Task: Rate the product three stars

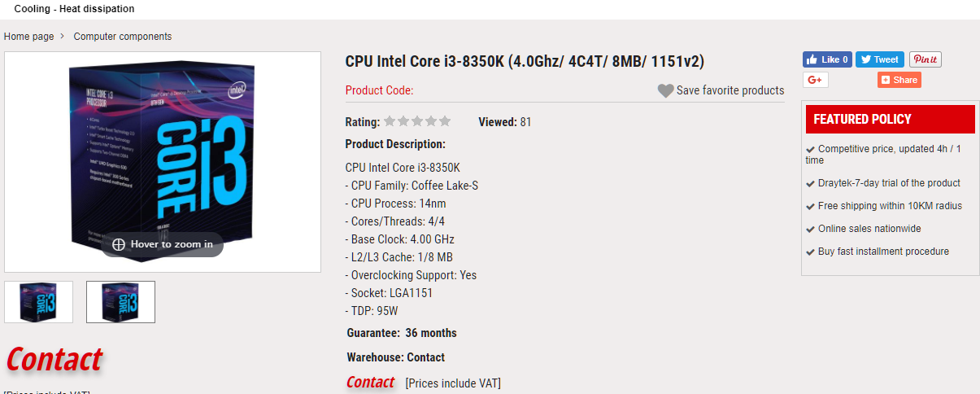Action: click(x=417, y=122)
